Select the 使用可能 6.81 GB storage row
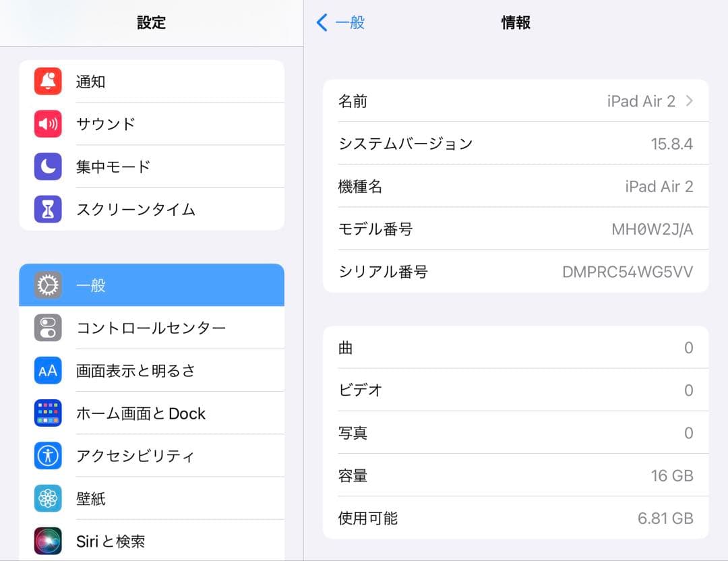The height and width of the screenshot is (561, 728). click(516, 518)
